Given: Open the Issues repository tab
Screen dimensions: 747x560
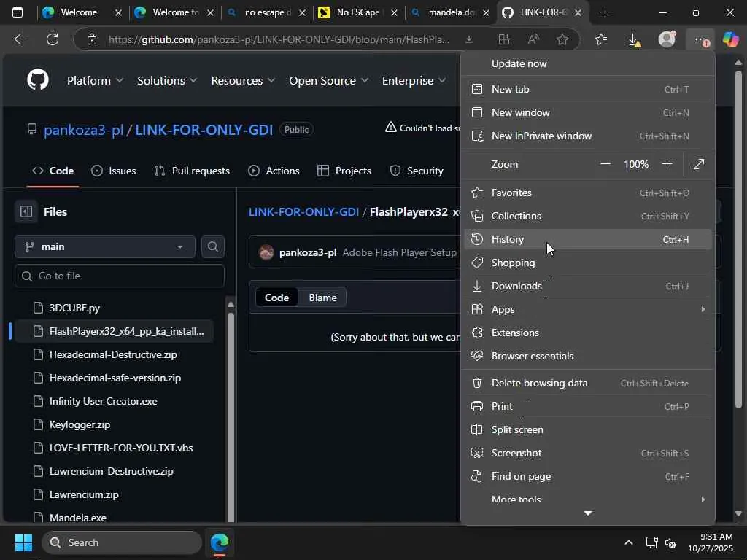Looking at the screenshot, I should (113, 171).
